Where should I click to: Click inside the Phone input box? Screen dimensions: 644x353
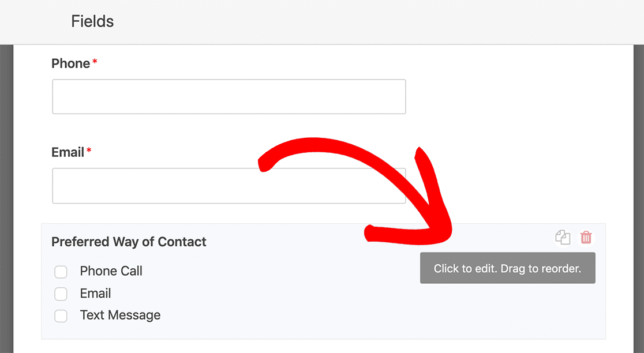[x=229, y=97]
